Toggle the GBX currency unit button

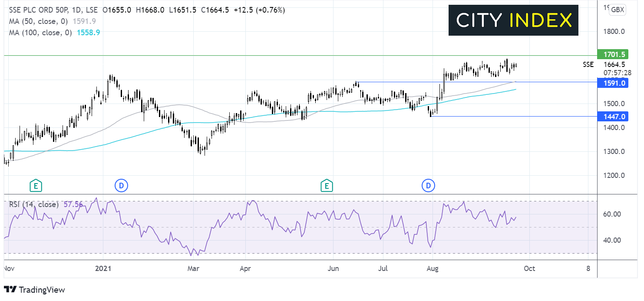pos(617,10)
